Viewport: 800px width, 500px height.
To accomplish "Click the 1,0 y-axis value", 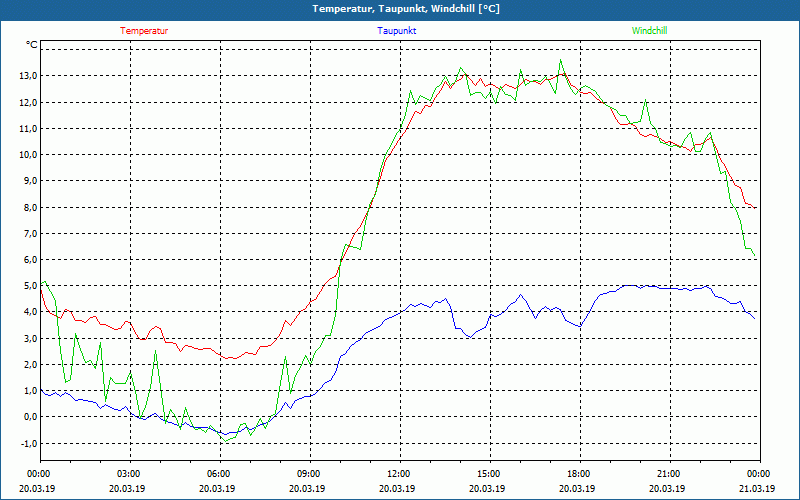I will (31, 391).
